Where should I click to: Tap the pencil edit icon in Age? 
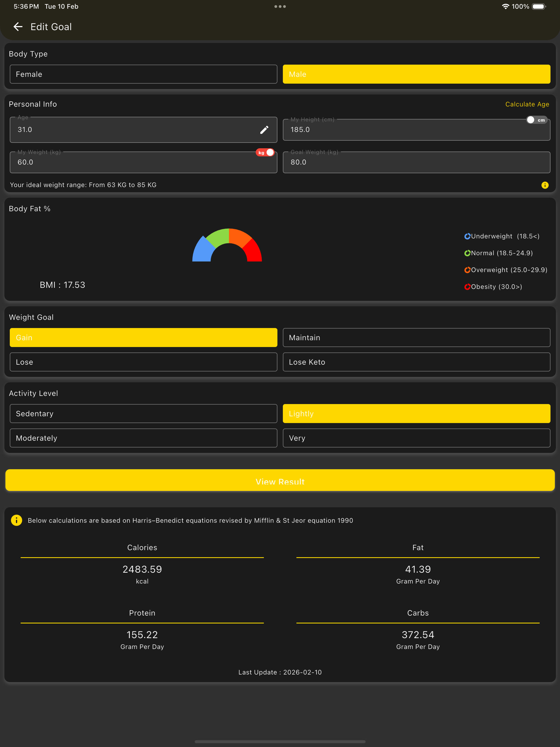[264, 130]
